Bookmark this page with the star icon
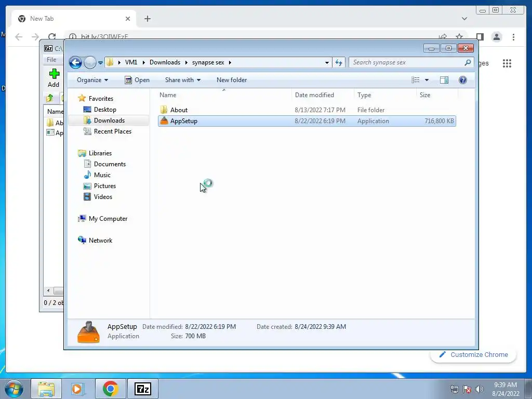This screenshot has height=399, width=532. pos(459,36)
